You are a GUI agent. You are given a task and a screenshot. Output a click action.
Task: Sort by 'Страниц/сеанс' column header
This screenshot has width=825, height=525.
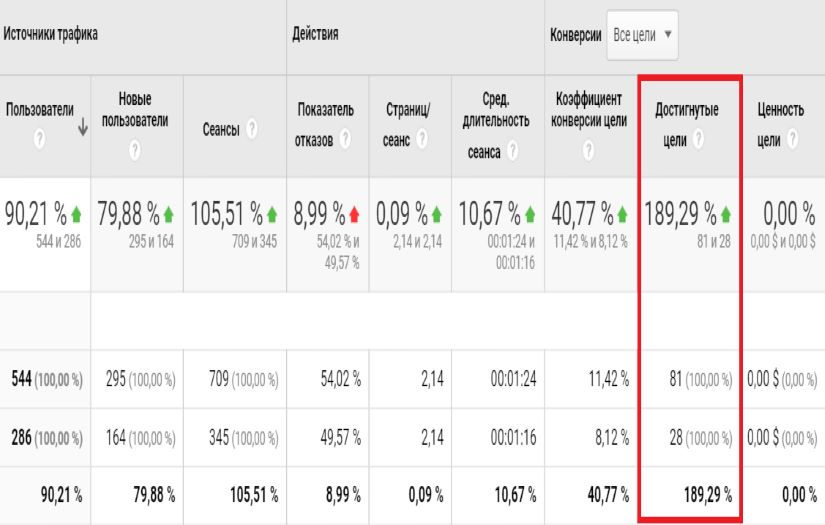tap(407, 125)
